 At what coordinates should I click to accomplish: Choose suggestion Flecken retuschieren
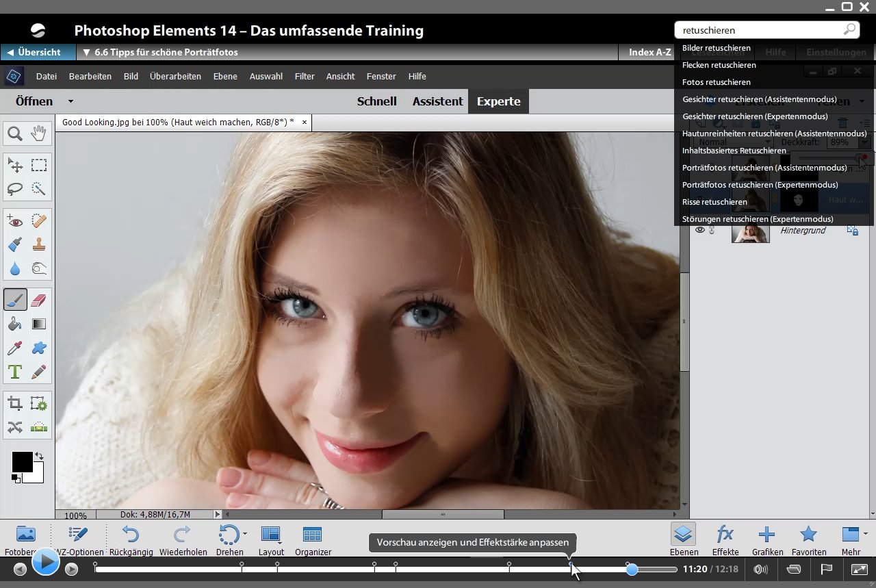pyautogui.click(x=719, y=65)
